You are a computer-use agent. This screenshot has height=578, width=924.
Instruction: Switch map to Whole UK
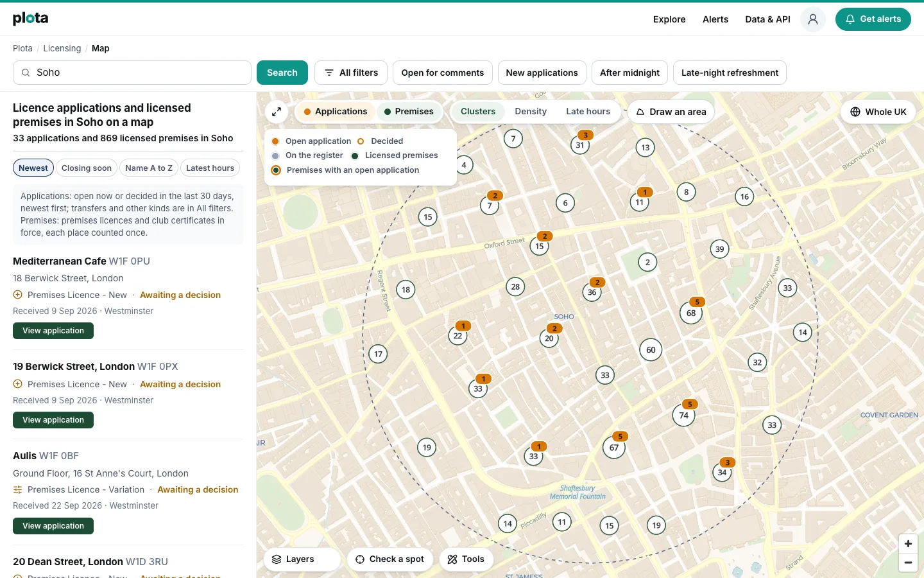[x=878, y=112]
